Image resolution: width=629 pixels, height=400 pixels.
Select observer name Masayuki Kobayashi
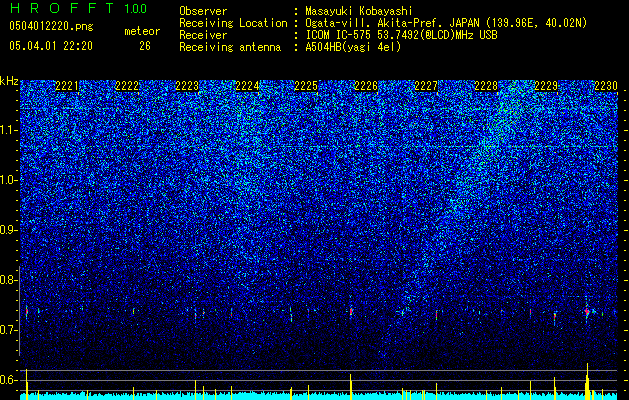(x=359, y=11)
